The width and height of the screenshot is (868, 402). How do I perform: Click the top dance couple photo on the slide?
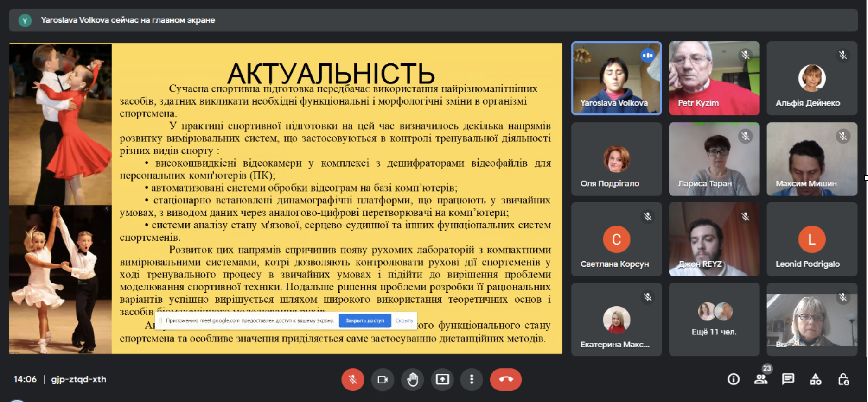point(60,124)
